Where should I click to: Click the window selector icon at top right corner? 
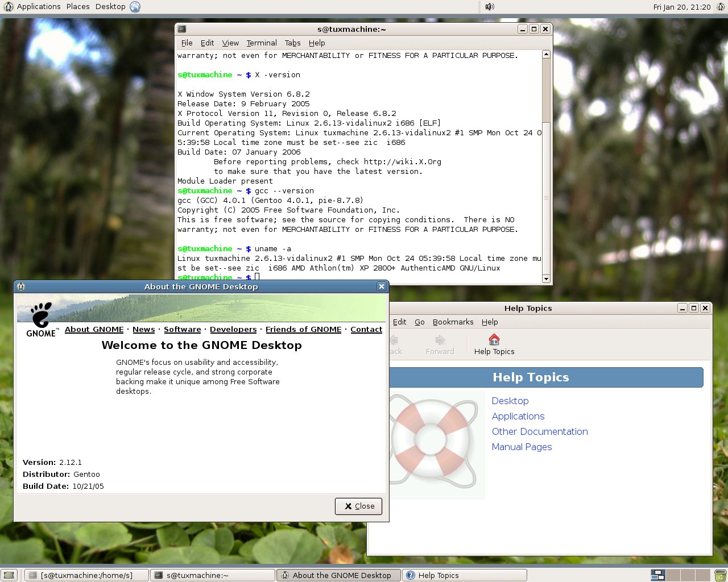[x=720, y=7]
